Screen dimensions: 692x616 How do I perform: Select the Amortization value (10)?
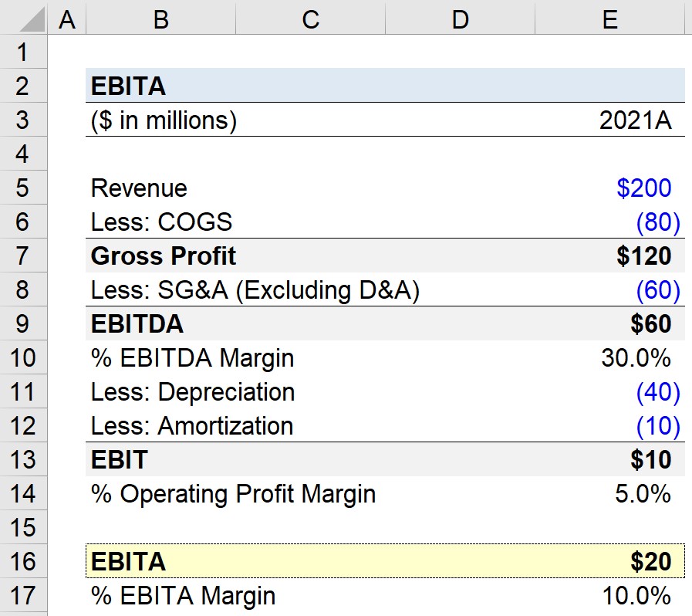pos(610,425)
